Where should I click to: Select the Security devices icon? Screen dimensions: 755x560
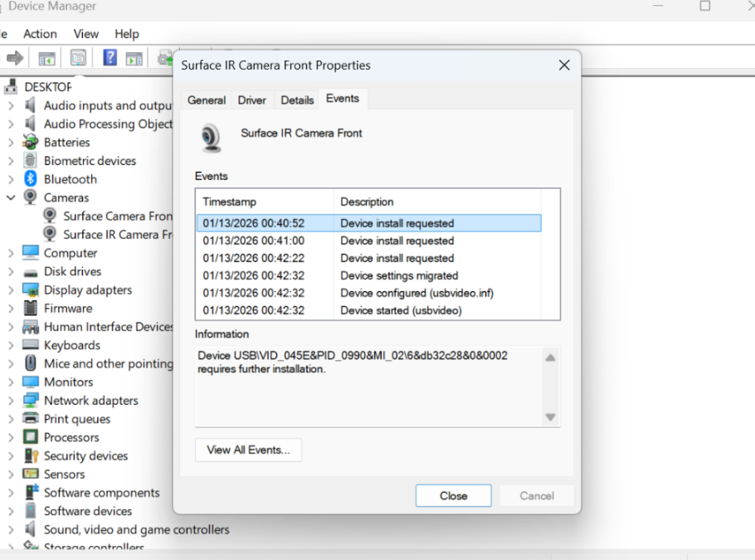[x=31, y=455]
